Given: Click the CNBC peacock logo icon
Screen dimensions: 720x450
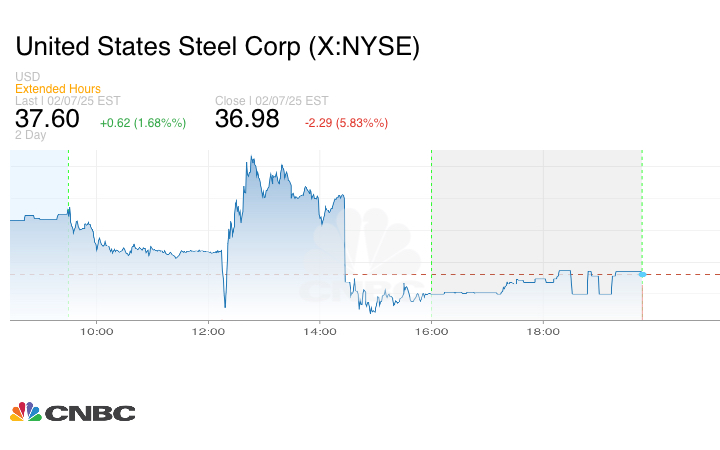Looking at the screenshot, I should (26, 412).
